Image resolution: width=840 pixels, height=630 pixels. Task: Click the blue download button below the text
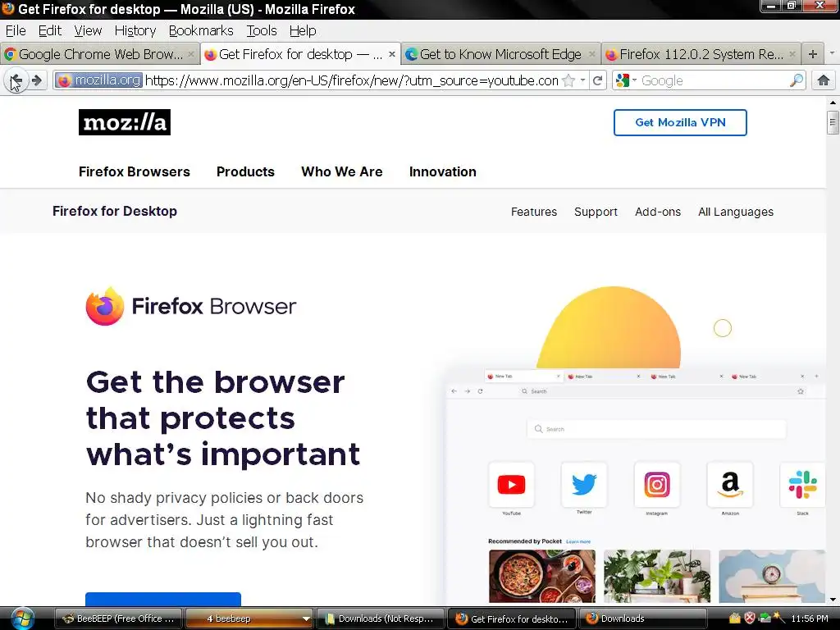coord(163,599)
